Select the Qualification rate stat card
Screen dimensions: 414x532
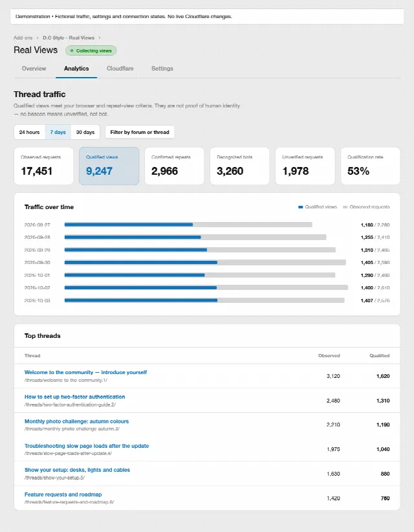(371, 166)
